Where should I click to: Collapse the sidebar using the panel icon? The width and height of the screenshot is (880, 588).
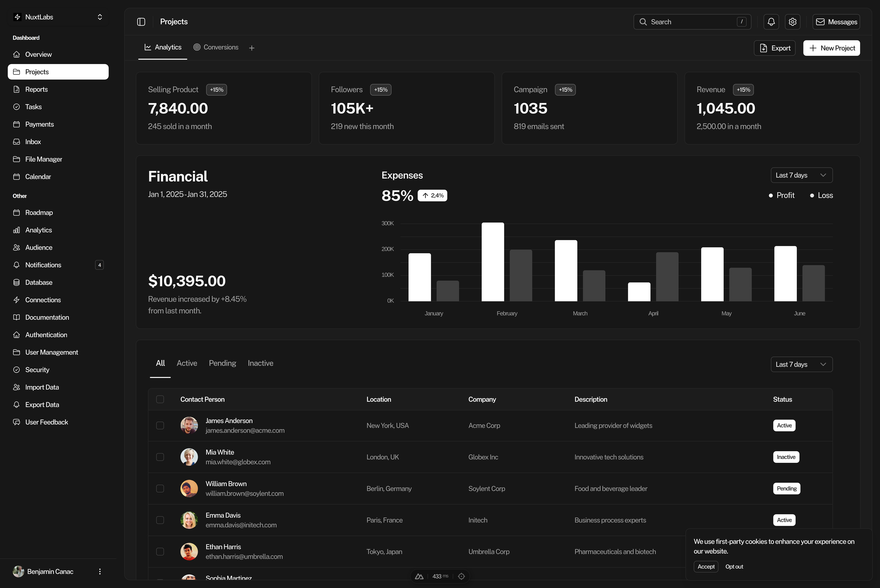pos(141,21)
